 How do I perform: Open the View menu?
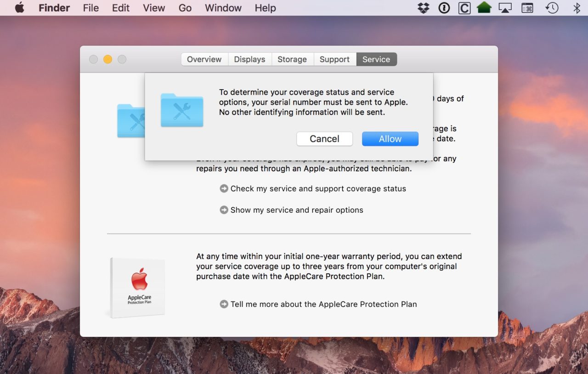click(x=154, y=8)
